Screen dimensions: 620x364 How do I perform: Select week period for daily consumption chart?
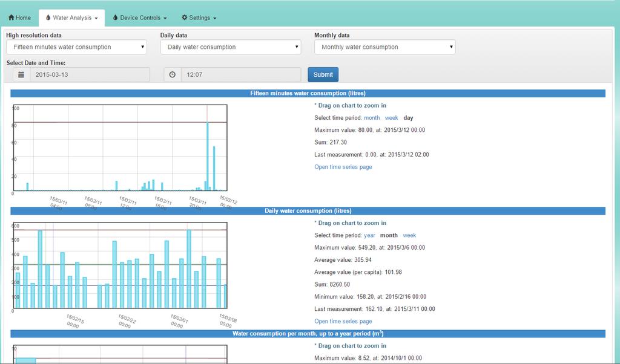pyautogui.click(x=409, y=235)
